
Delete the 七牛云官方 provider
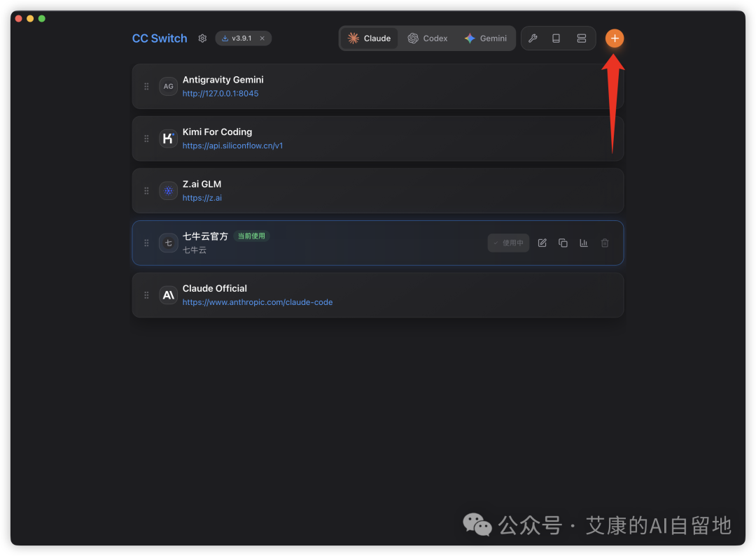click(605, 243)
